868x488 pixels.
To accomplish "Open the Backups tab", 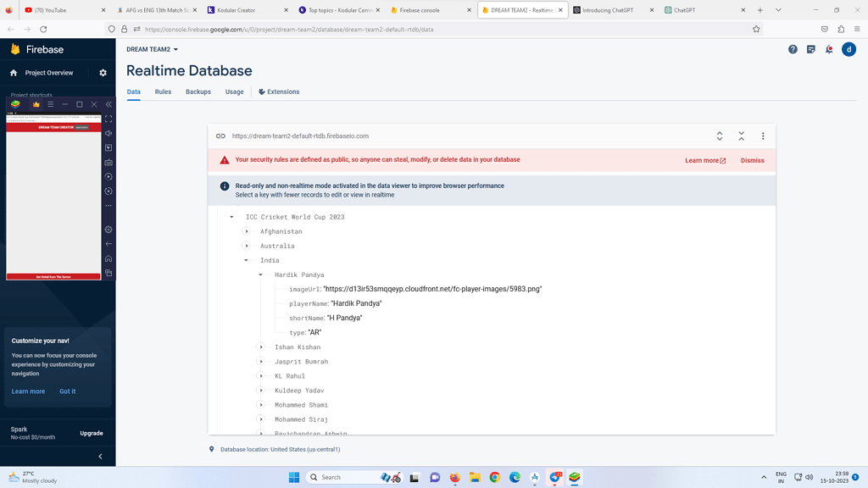I will point(198,91).
